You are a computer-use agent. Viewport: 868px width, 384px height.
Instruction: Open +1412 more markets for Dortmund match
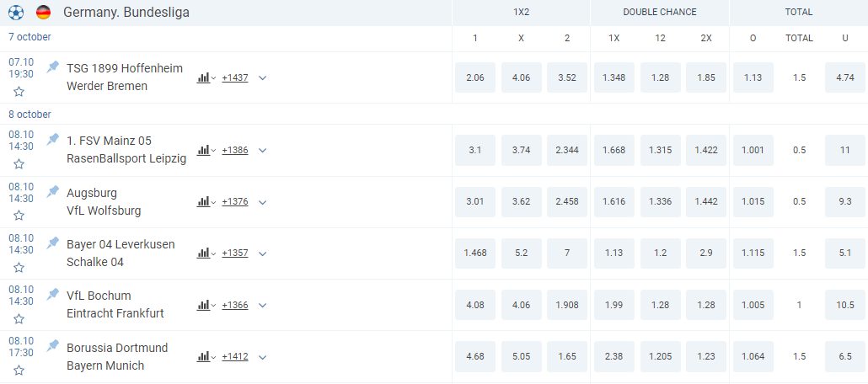tap(235, 357)
